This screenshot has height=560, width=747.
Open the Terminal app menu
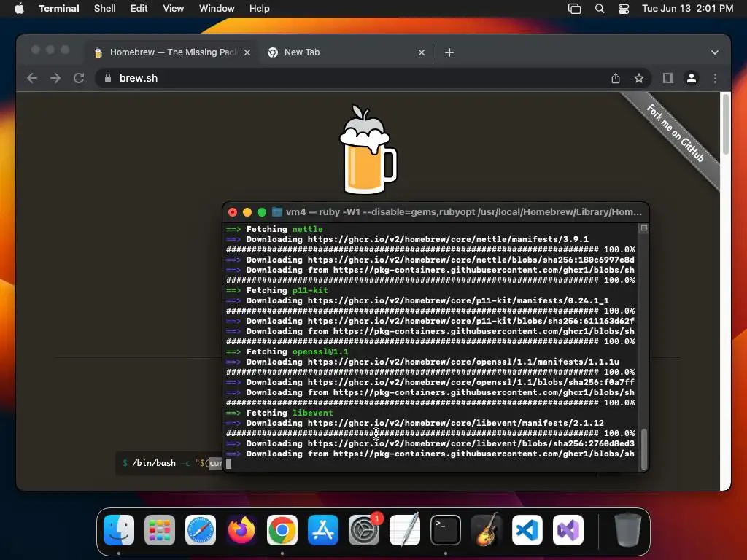click(58, 8)
